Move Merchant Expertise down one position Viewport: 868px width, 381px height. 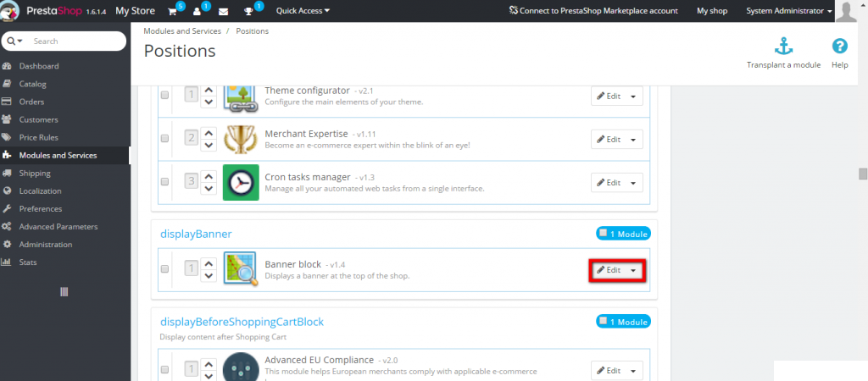click(x=209, y=145)
